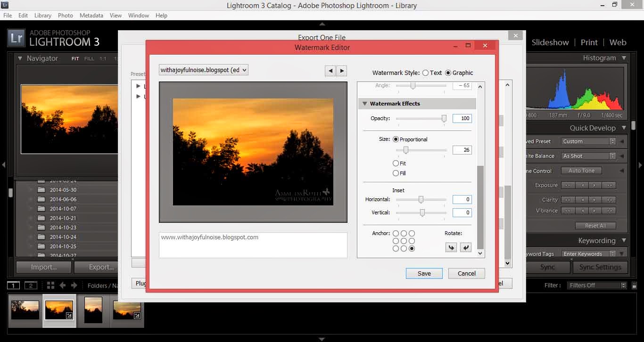644x342 pixels.
Task: Open the Metadata menu
Action: 91,16
